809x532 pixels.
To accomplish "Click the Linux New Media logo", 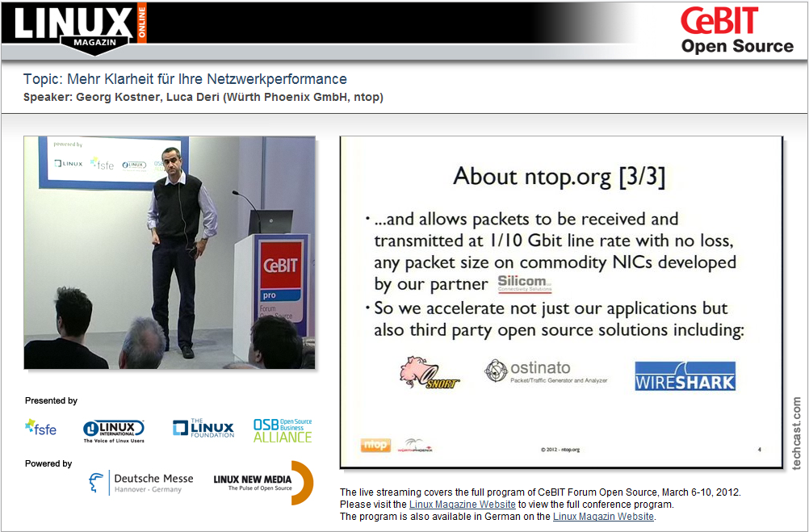I will point(263,483).
